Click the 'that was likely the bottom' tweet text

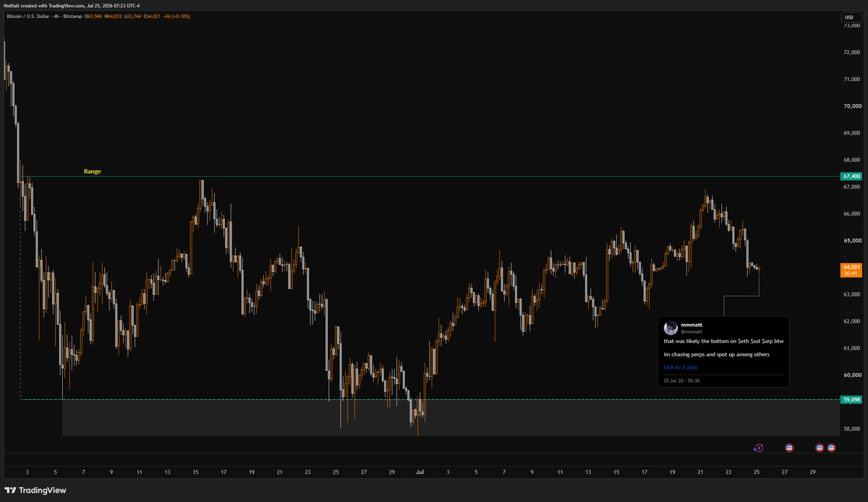(723, 341)
